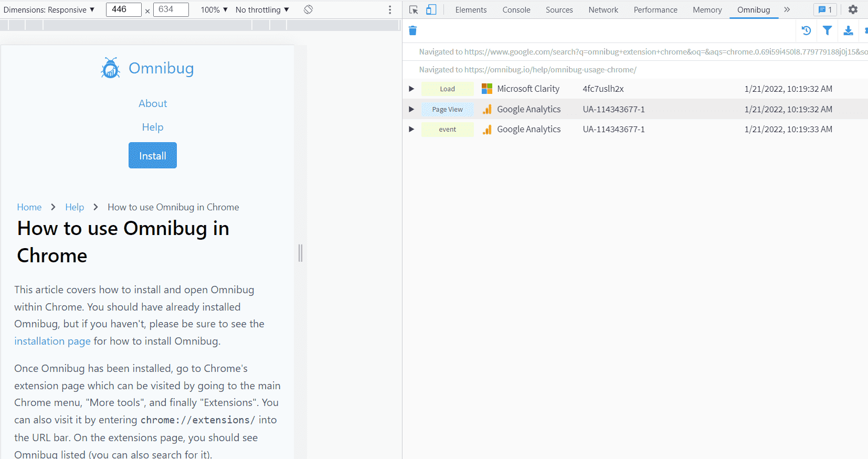Select the 4fc7uslh2x account ID

coord(603,89)
